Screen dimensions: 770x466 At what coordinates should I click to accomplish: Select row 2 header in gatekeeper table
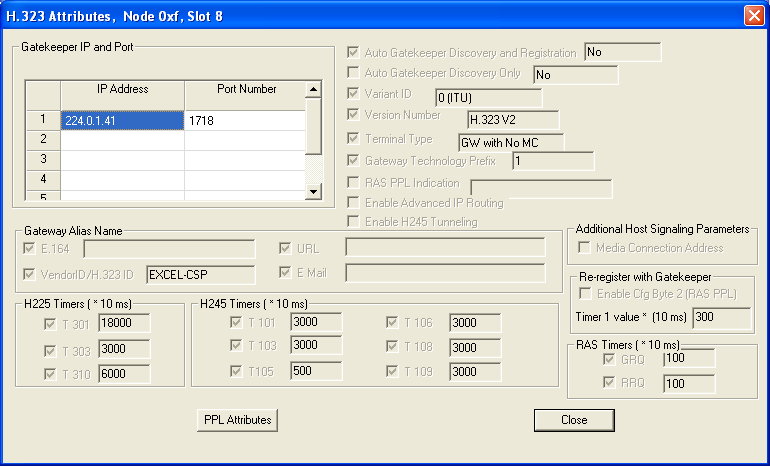43,140
